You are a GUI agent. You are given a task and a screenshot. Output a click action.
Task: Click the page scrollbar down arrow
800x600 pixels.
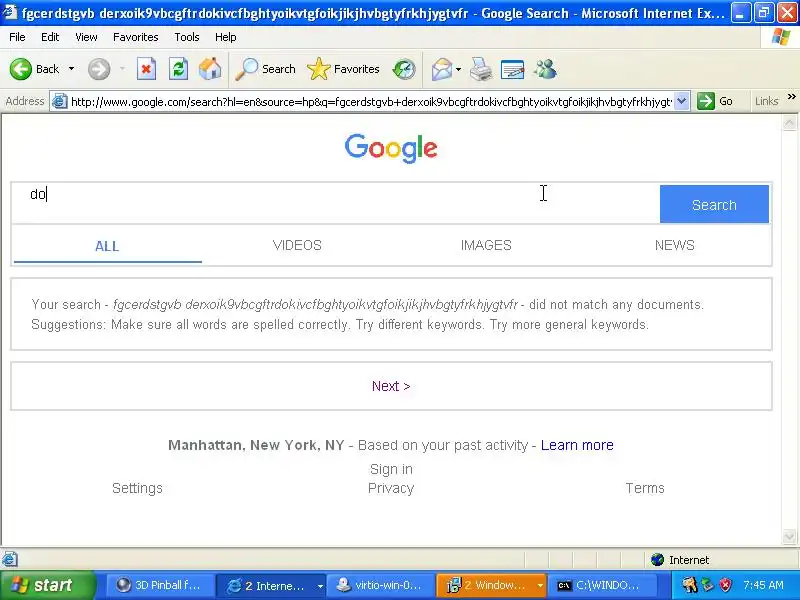(789, 536)
